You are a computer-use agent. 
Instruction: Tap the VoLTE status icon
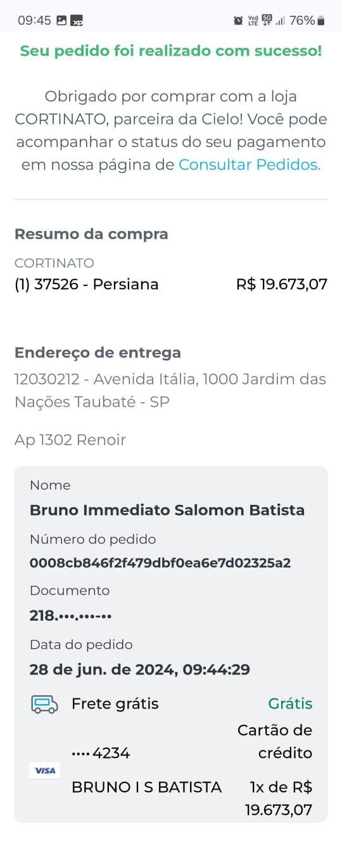point(253,21)
